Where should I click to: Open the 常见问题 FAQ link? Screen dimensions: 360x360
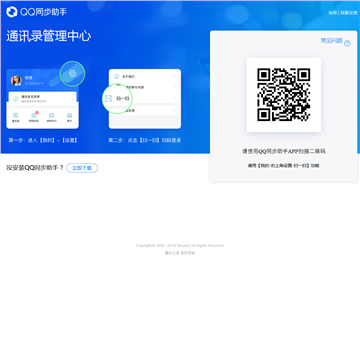(x=331, y=41)
